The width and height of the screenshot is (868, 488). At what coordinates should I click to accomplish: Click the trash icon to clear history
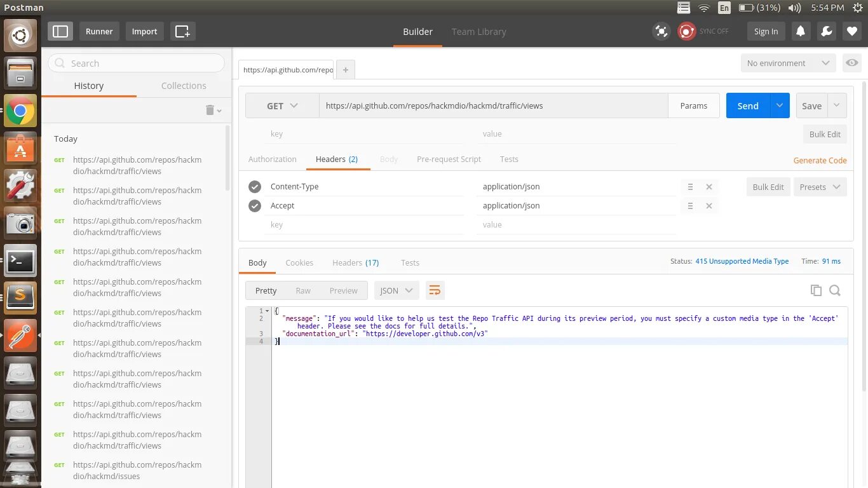(210, 110)
